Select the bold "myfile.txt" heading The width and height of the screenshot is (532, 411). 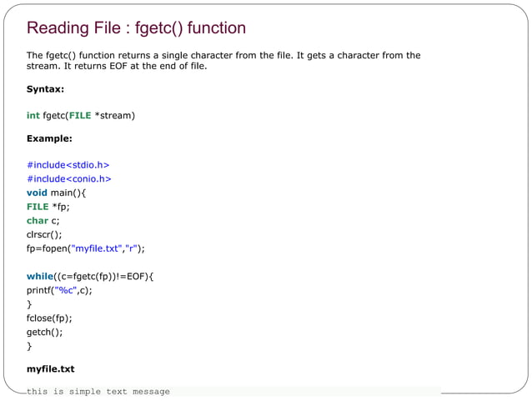50,368
